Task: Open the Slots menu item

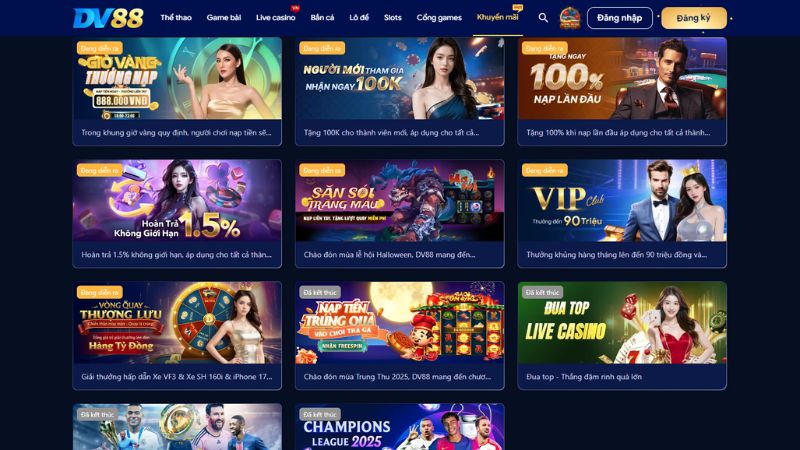Action: [392, 17]
